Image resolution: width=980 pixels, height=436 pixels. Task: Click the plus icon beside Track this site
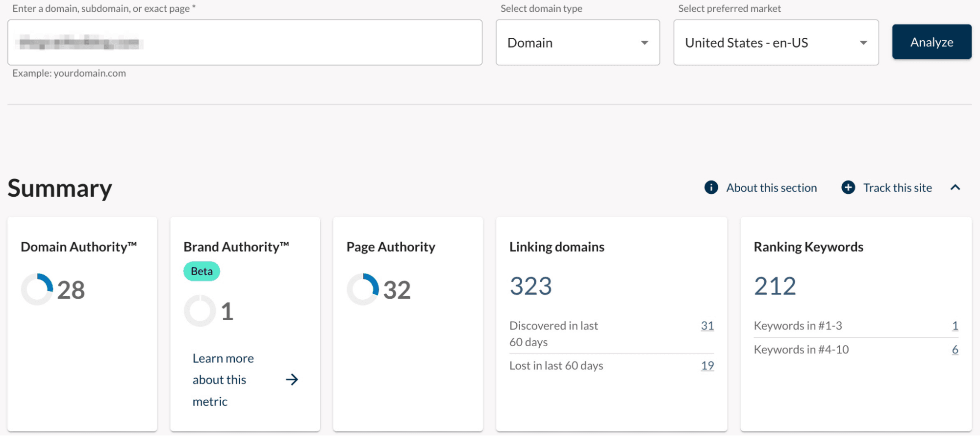tap(848, 187)
